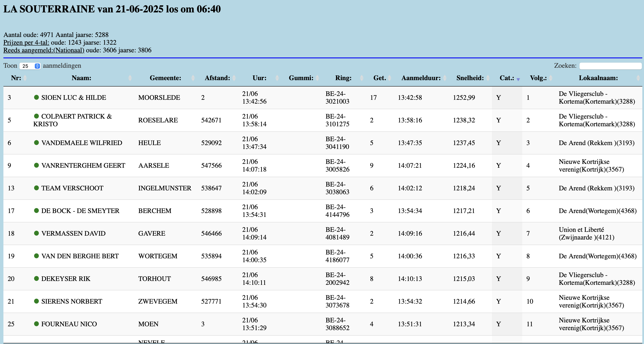This screenshot has height=344, width=644.
Task: Click green dot beside SIOEN LUC & HILDE
Action: click(x=36, y=97)
